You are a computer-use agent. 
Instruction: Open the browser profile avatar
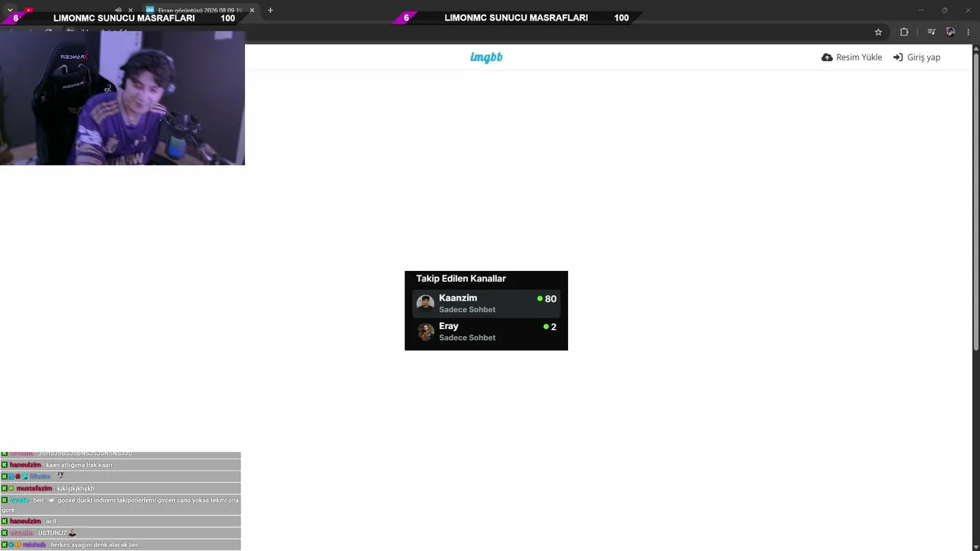tap(950, 32)
